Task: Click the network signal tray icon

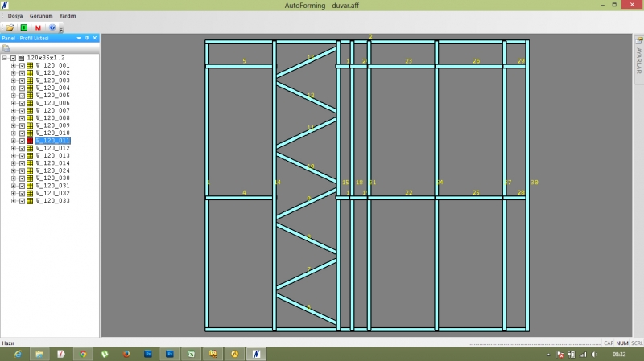Action: [x=583, y=355]
